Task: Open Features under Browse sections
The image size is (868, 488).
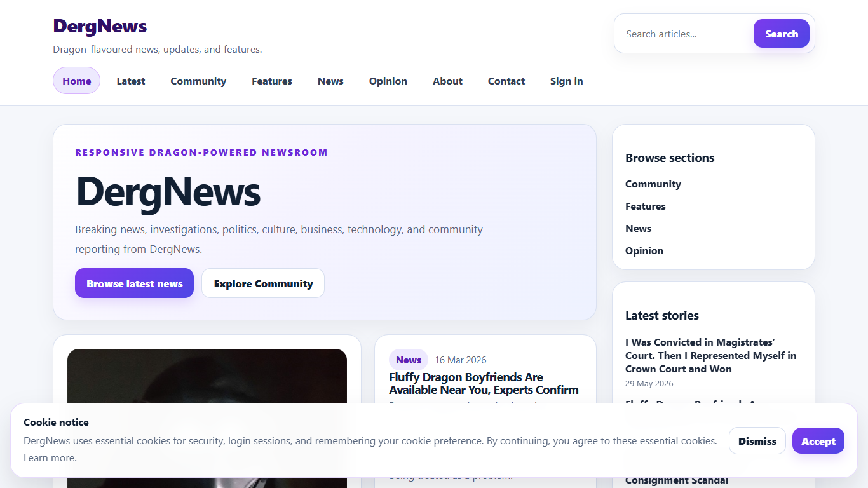Action: [x=645, y=206]
